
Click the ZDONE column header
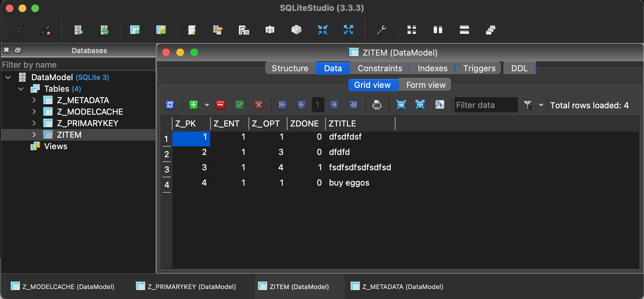(x=306, y=124)
